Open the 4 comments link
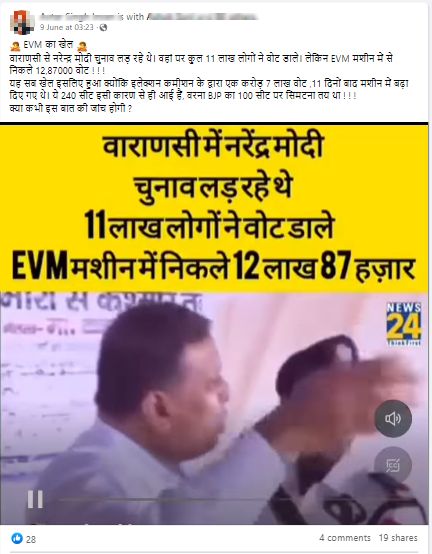Viewport: 432px width, 554px height. pyautogui.click(x=345, y=538)
